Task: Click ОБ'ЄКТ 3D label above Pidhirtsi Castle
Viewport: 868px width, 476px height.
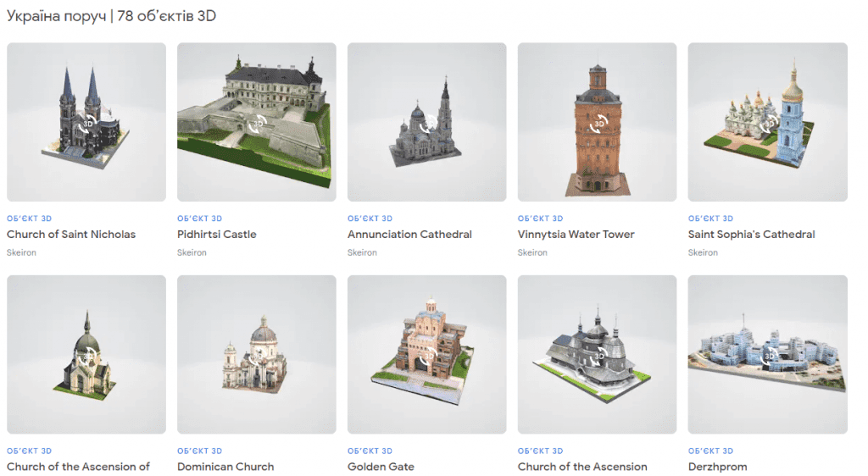Action: point(199,219)
